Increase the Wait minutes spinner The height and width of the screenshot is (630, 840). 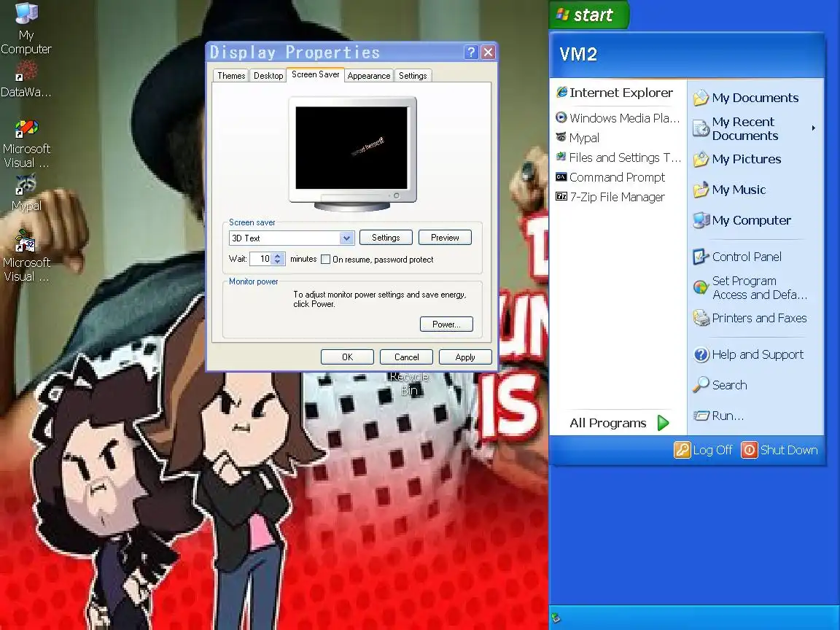278,256
